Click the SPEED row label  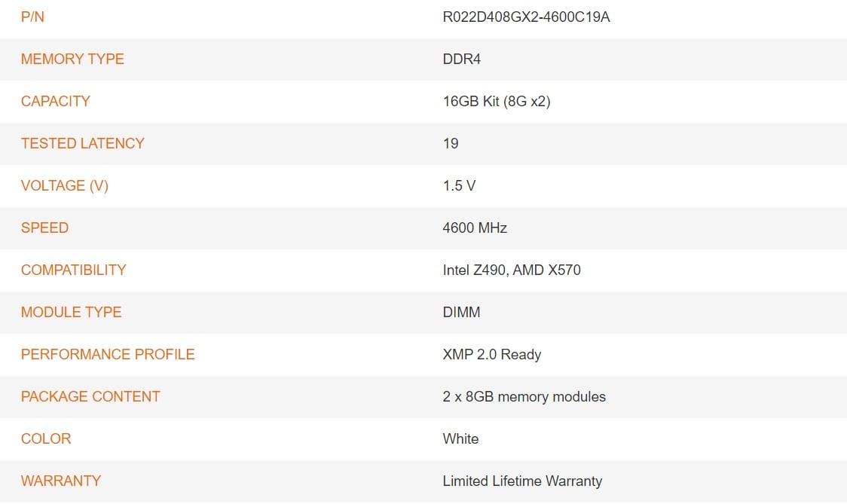pyautogui.click(x=44, y=228)
